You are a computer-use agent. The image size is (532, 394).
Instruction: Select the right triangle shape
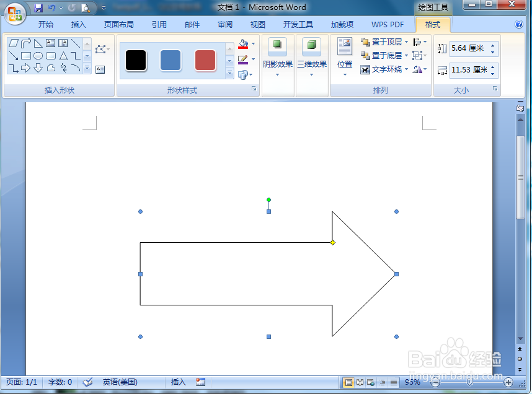click(38, 43)
